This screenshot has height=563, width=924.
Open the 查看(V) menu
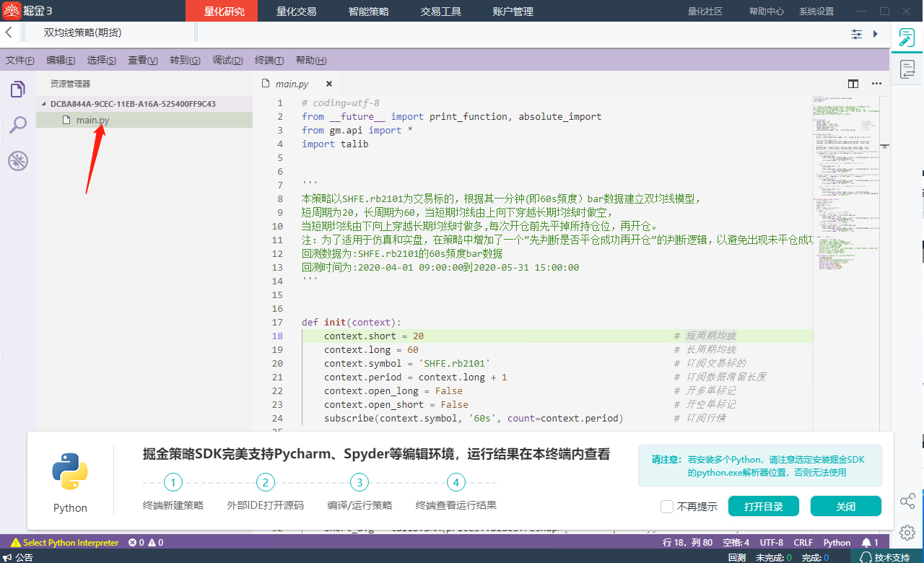[143, 61]
